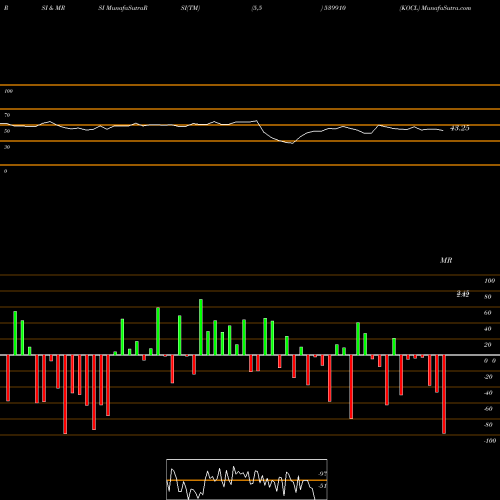This screenshot has width=500, height=500.
Task: Click the MR axis label 20
Action: click(x=488, y=345)
